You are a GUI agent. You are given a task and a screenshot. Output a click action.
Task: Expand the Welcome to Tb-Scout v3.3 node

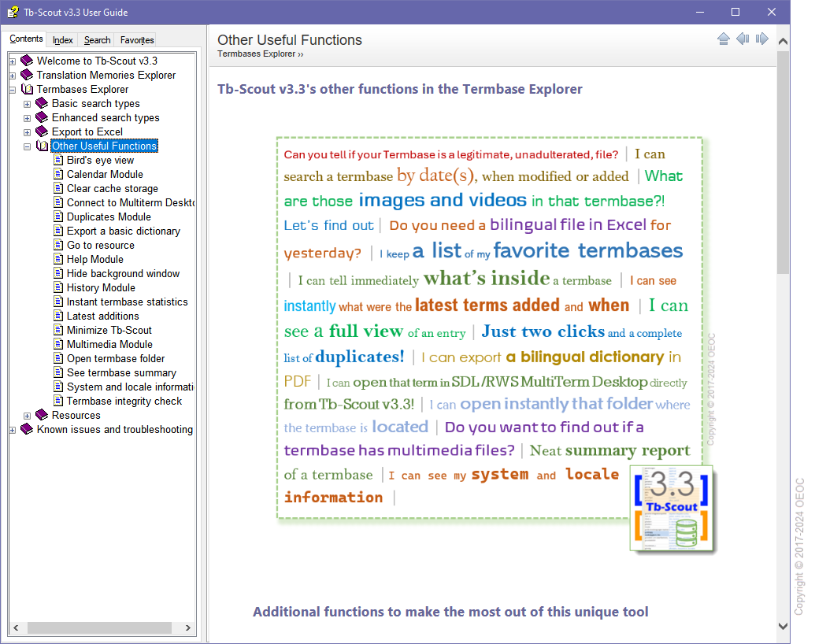(x=13, y=61)
